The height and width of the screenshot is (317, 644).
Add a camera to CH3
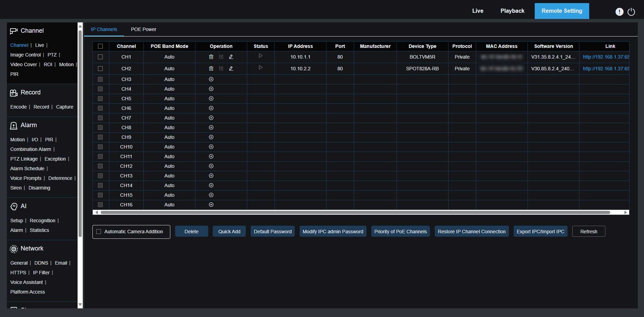(211, 79)
